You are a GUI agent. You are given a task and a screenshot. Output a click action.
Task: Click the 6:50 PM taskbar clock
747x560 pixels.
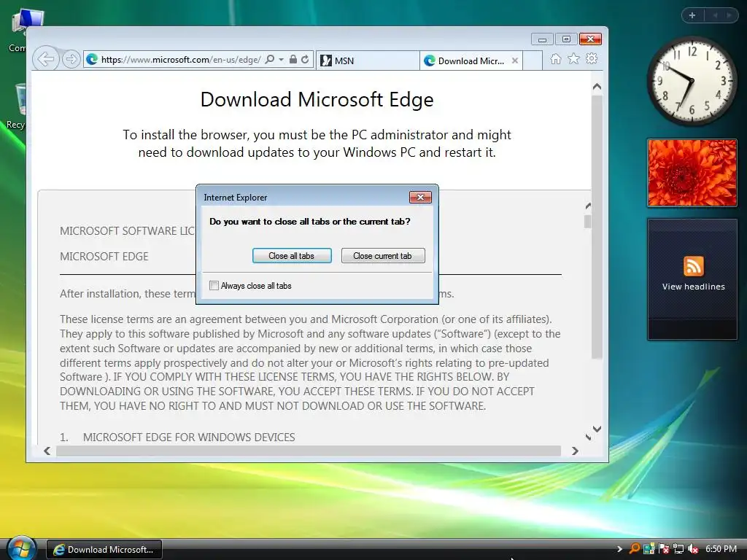point(721,549)
